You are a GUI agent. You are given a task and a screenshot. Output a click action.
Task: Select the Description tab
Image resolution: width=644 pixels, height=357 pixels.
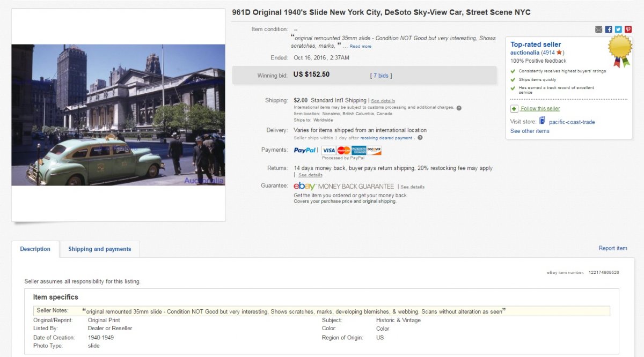point(35,249)
